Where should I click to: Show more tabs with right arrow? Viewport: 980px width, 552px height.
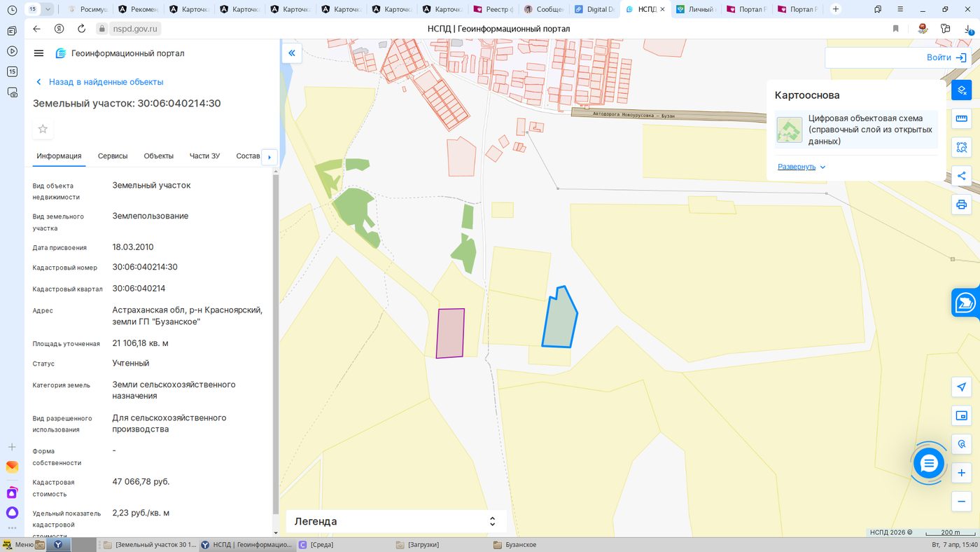click(x=269, y=157)
